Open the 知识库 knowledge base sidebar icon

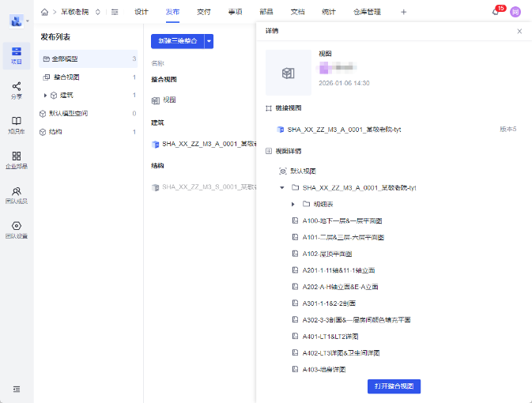[x=17, y=125]
